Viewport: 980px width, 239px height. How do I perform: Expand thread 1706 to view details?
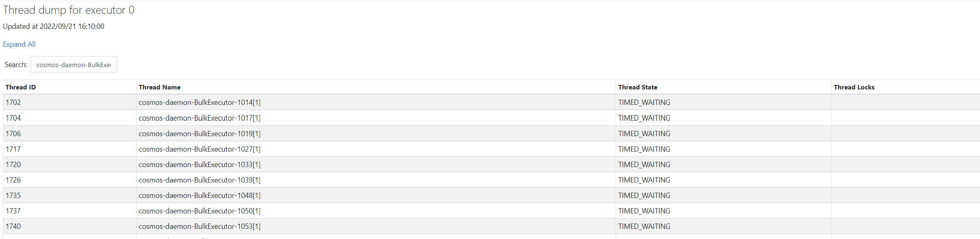tap(200, 133)
